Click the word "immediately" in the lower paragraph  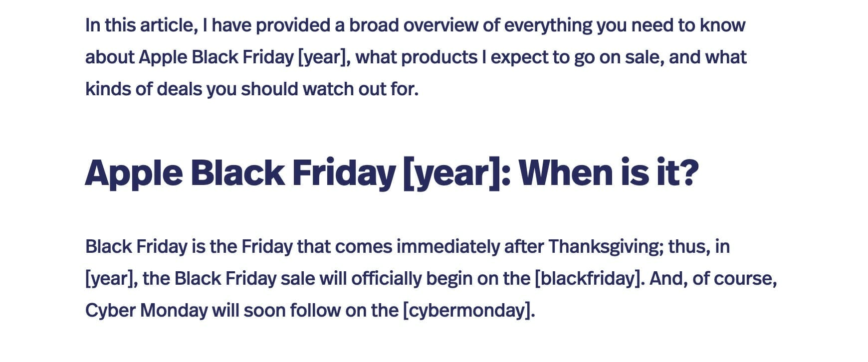447,246
